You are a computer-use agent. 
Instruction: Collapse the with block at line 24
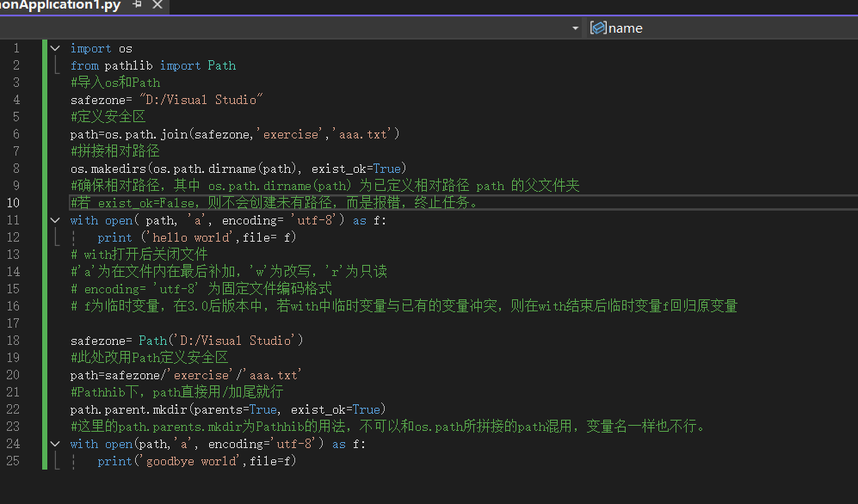(x=55, y=444)
